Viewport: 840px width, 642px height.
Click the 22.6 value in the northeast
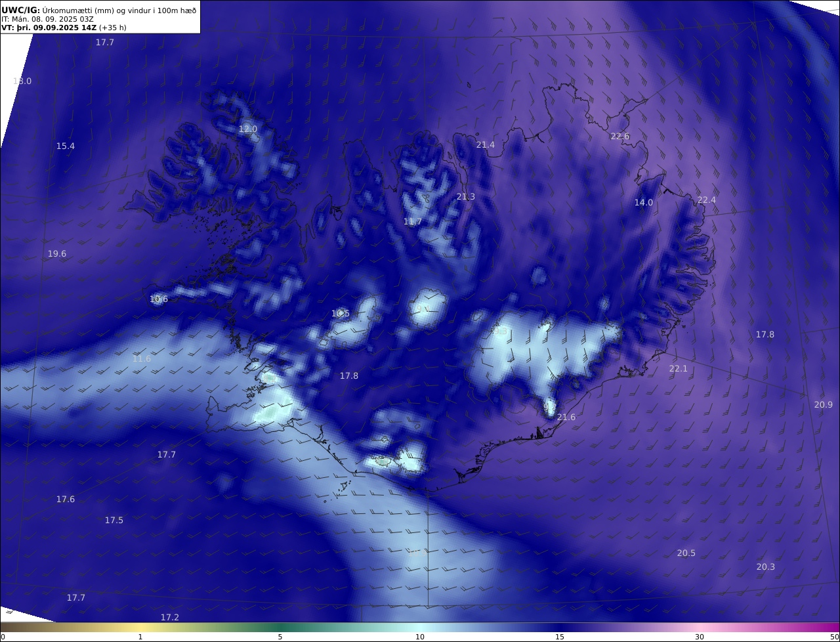point(620,137)
